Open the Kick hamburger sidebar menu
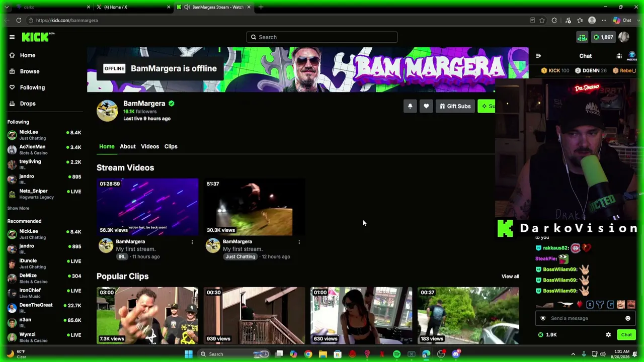644x362 pixels. point(12,37)
